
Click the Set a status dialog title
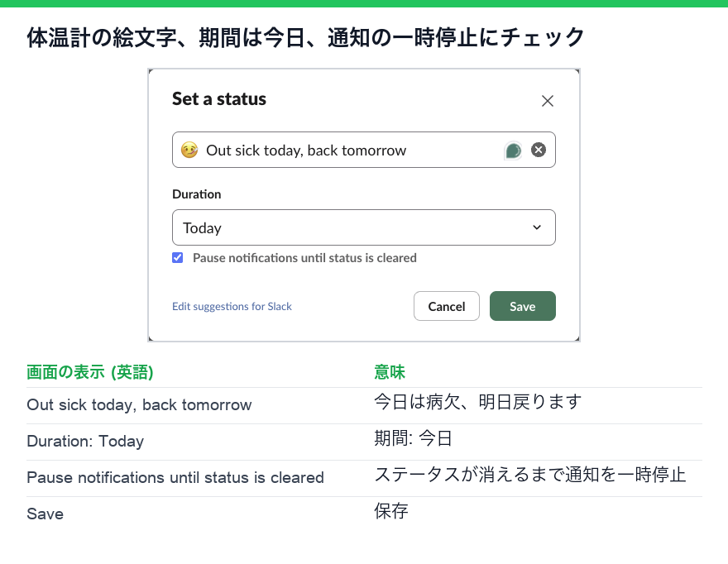[x=219, y=99]
